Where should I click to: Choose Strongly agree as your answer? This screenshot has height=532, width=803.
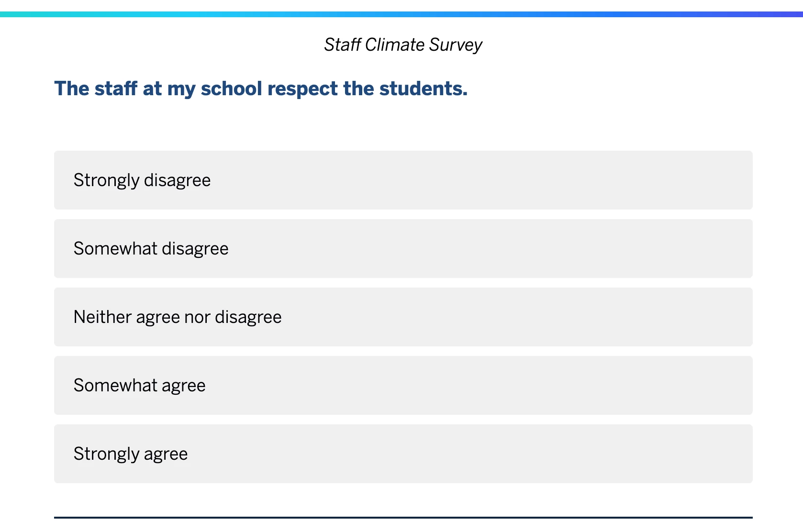(x=403, y=454)
